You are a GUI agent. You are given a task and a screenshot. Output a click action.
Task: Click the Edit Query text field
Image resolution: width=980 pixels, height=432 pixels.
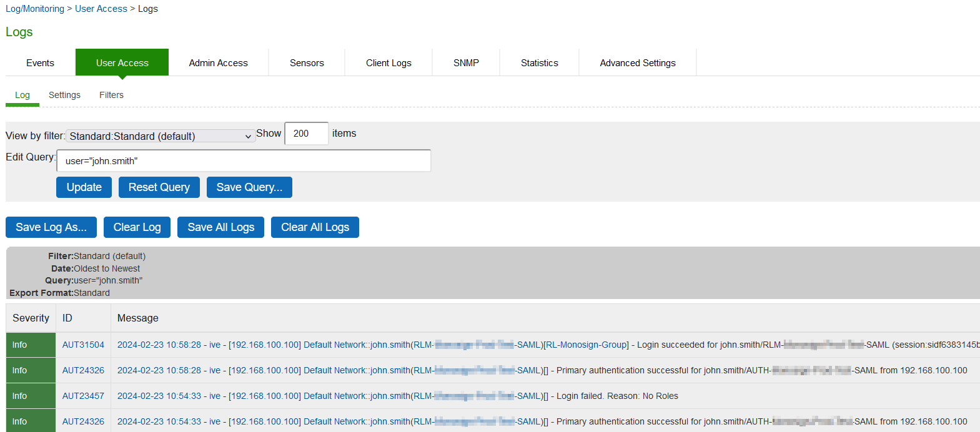tap(244, 161)
